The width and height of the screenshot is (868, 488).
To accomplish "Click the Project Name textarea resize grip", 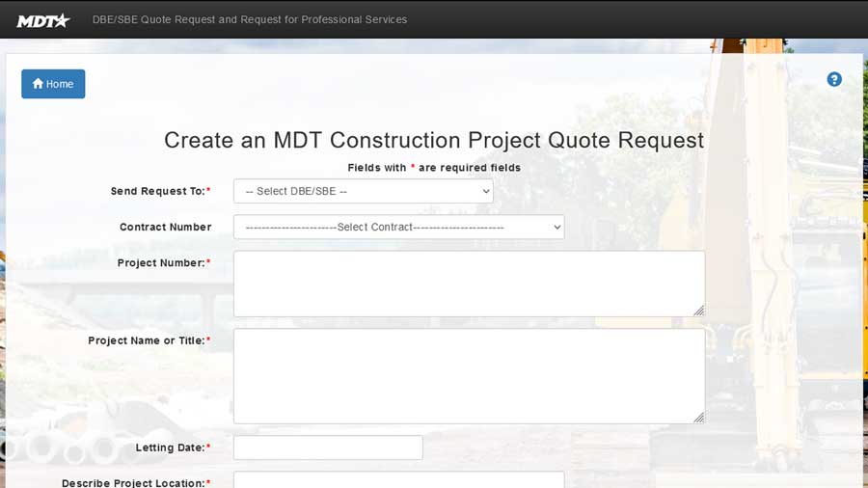I will click(698, 418).
